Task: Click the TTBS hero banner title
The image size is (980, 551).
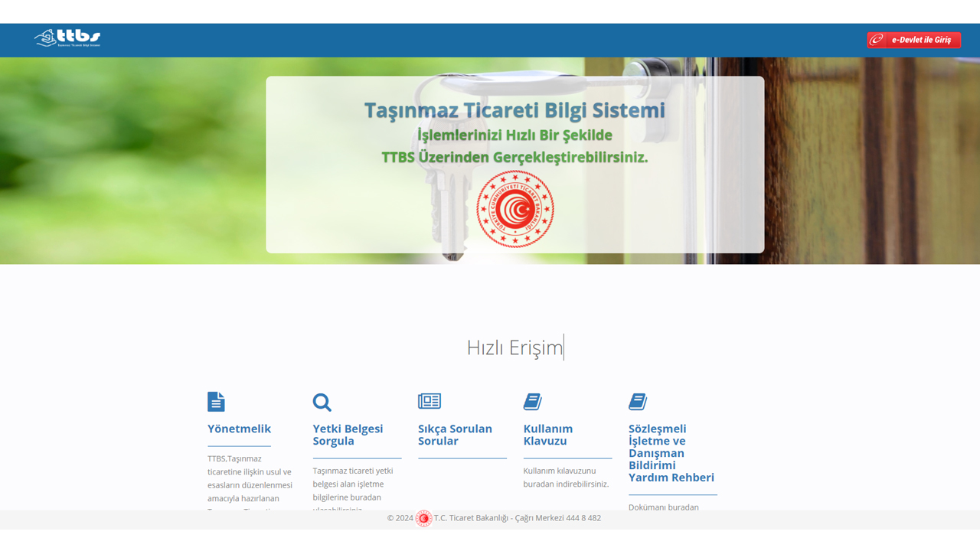Action: pyautogui.click(x=514, y=109)
